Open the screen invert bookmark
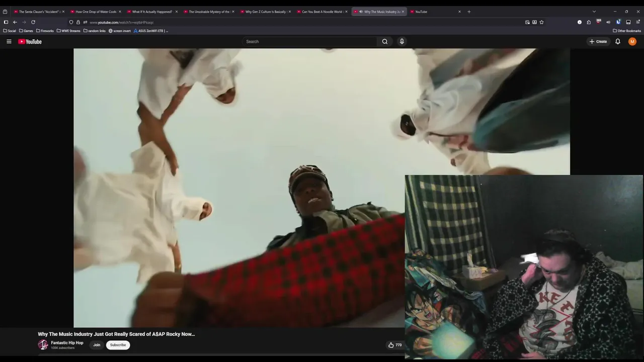Image resolution: width=644 pixels, height=362 pixels. pos(120,31)
